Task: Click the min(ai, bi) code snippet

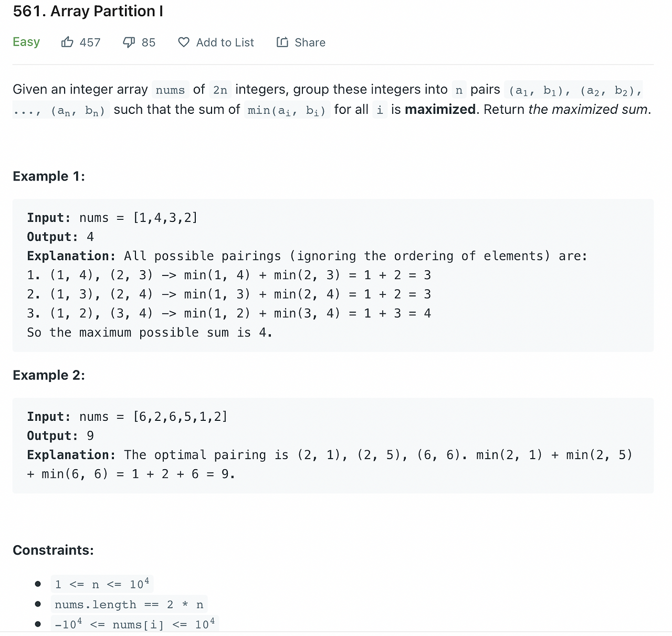Action: (287, 110)
